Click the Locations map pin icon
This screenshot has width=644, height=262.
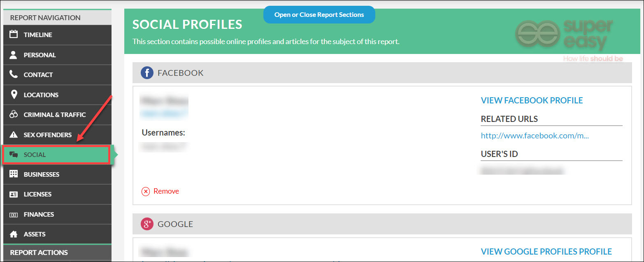pyautogui.click(x=14, y=94)
